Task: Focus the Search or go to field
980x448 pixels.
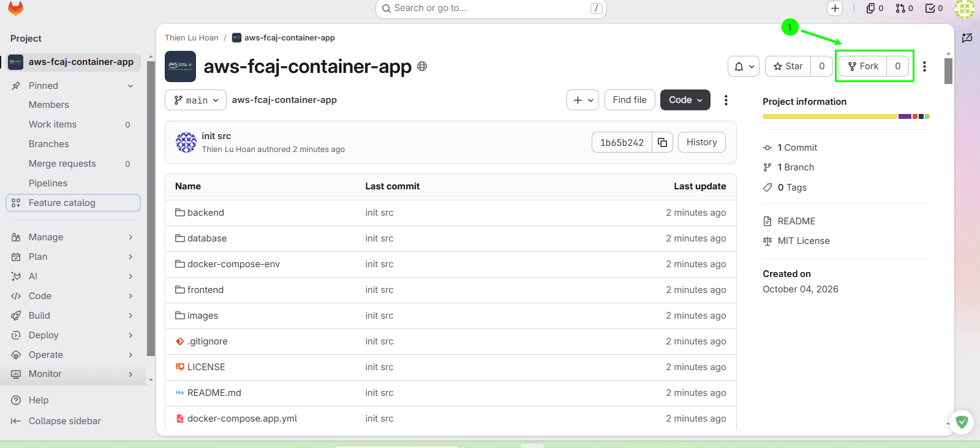Action: pyautogui.click(x=491, y=9)
